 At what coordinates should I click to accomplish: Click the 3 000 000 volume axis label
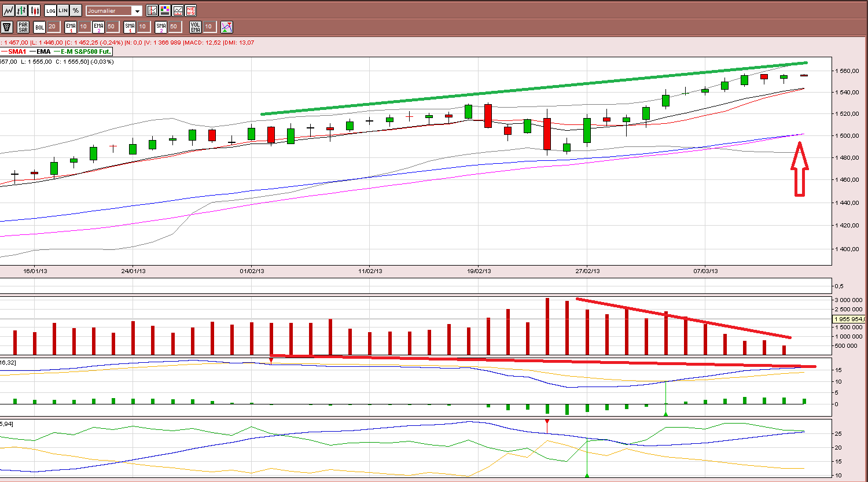point(849,300)
